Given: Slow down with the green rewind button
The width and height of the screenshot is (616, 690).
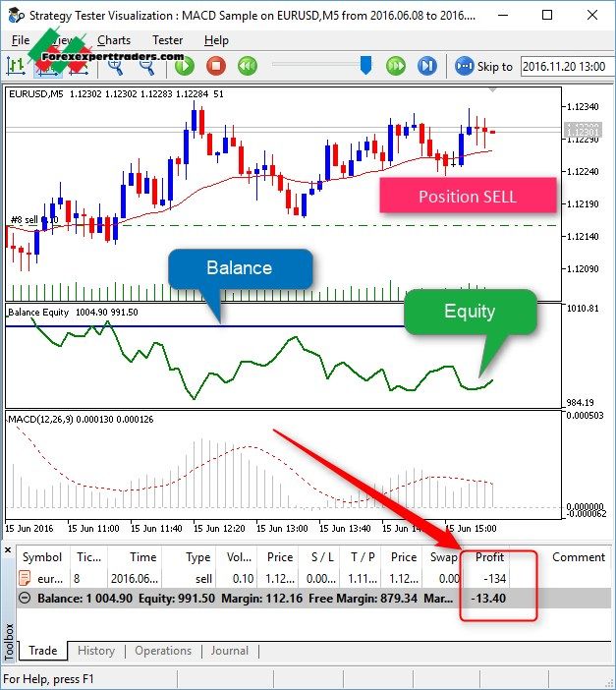Looking at the screenshot, I should point(248,66).
